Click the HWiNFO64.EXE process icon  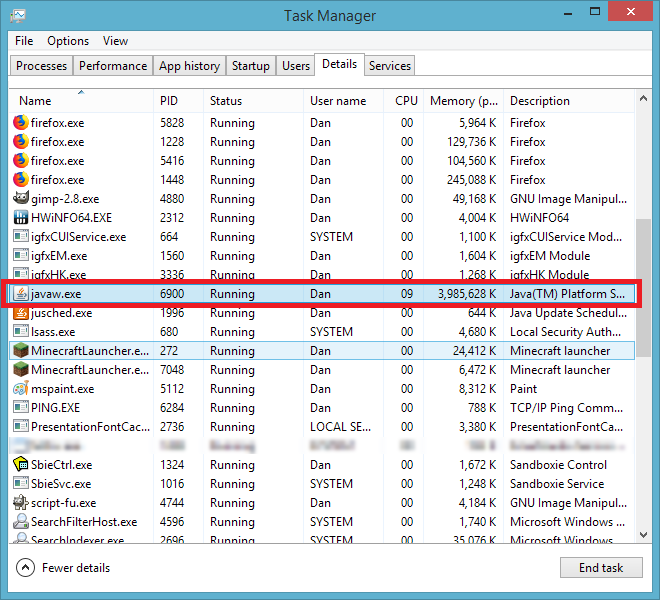pos(21,218)
